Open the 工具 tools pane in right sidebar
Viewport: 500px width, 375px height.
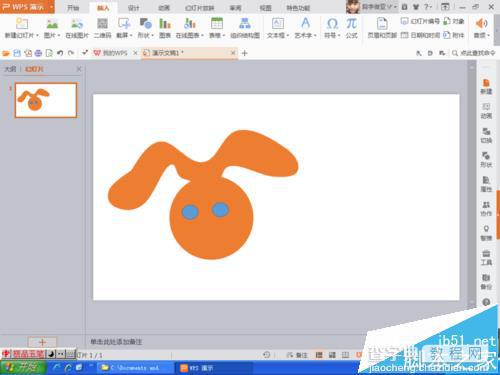486,258
